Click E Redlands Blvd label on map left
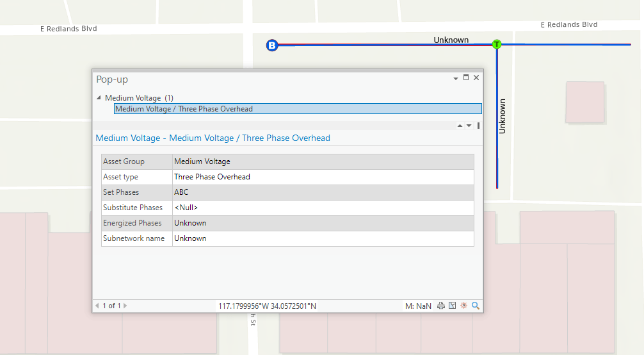This screenshot has width=644, height=355. (x=68, y=29)
